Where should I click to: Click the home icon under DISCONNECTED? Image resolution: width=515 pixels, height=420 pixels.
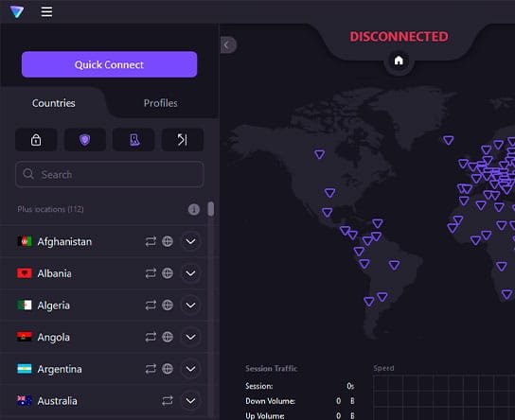399,61
